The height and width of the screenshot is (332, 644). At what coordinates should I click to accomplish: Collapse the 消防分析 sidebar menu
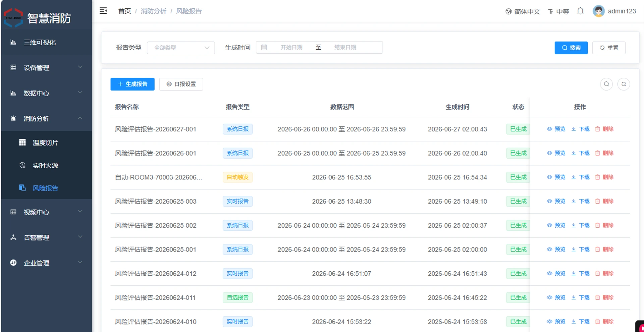pos(46,119)
